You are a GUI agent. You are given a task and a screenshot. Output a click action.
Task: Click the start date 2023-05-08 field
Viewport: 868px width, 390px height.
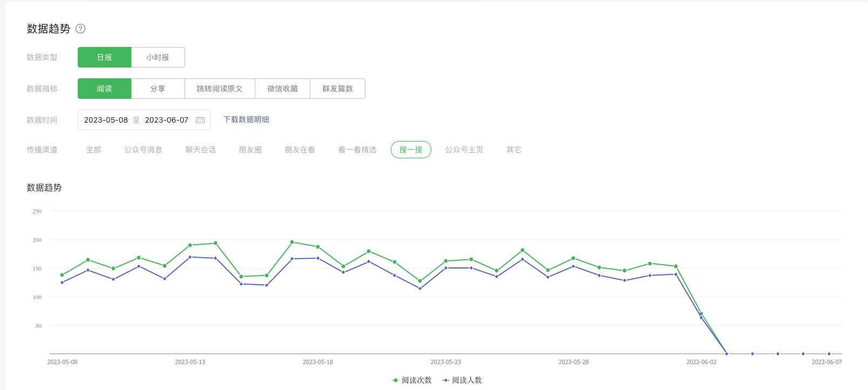[x=106, y=120]
